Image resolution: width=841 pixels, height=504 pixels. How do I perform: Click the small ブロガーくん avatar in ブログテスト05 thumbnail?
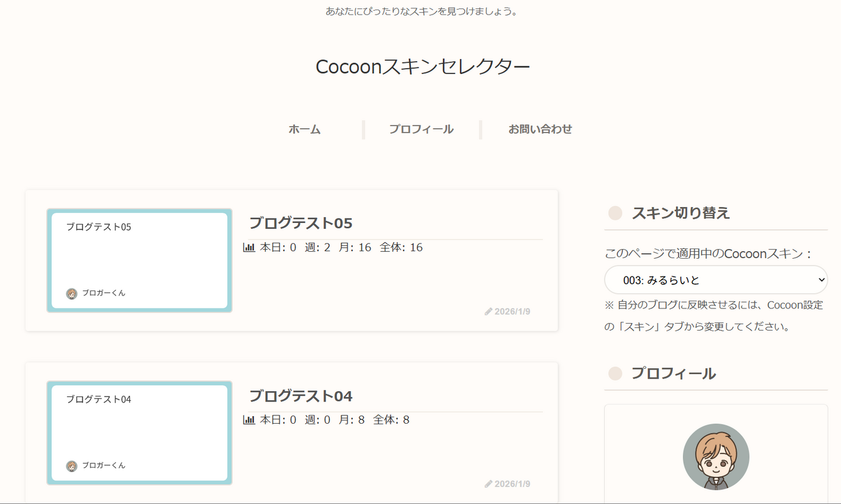point(71,294)
